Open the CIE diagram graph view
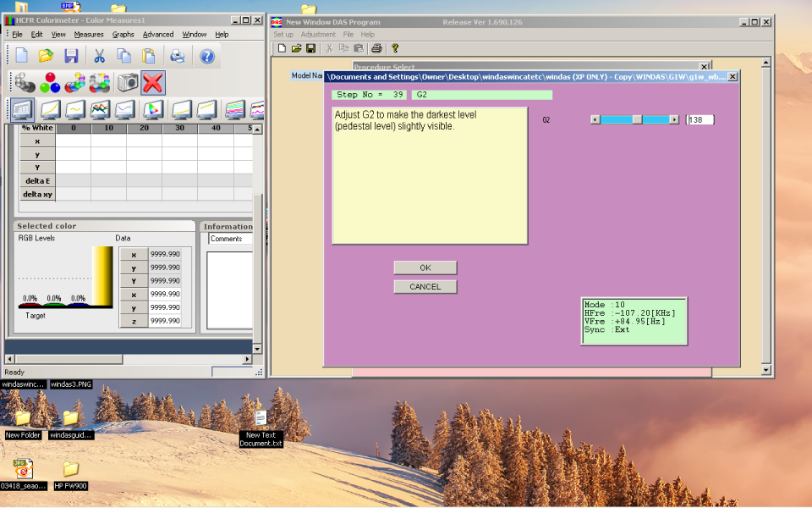 (153, 110)
